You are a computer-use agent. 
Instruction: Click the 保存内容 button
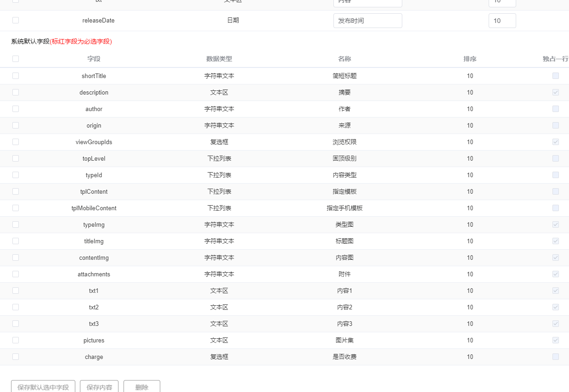pos(99,386)
